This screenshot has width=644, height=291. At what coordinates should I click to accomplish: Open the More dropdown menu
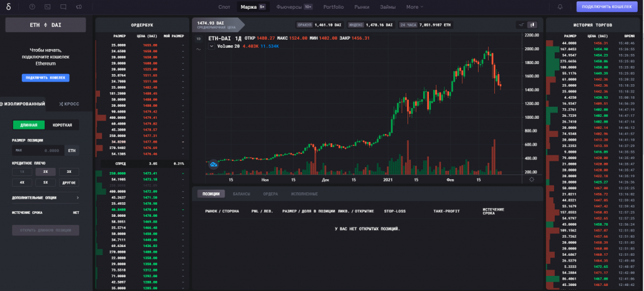click(414, 7)
